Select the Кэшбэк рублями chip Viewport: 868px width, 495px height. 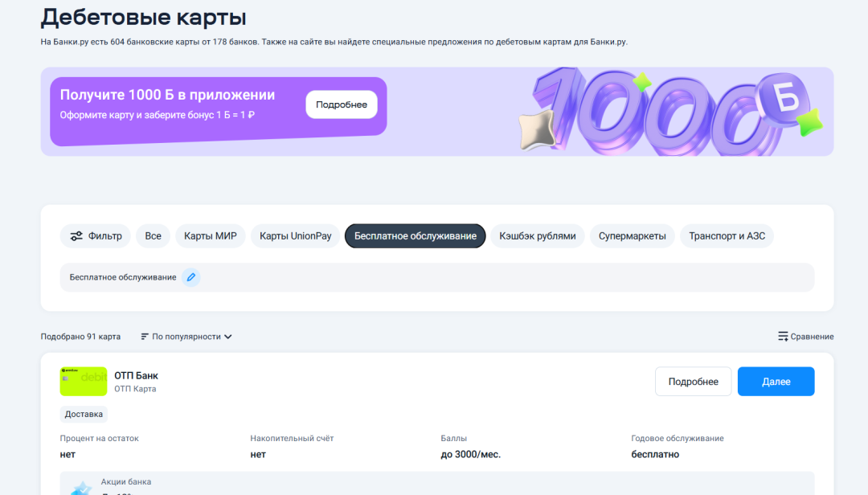tap(538, 236)
